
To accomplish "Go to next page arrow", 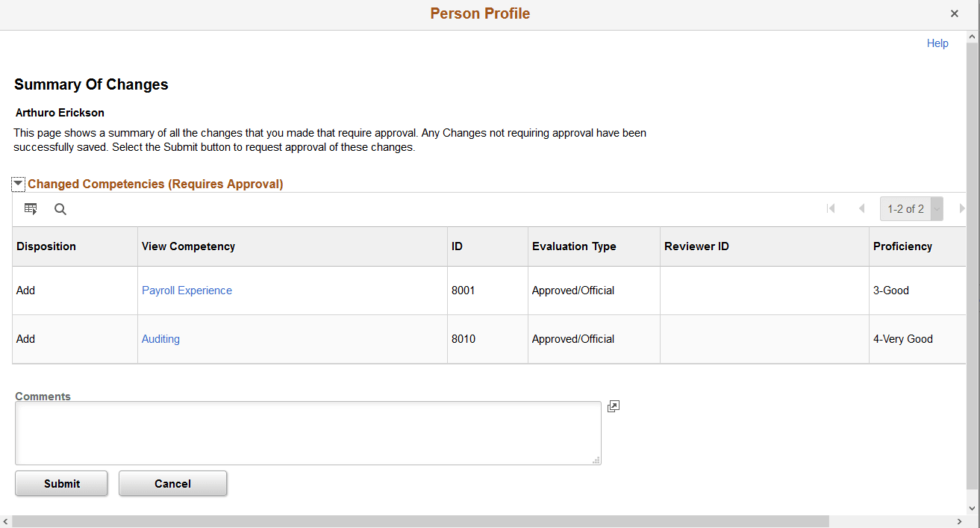I will coord(961,209).
